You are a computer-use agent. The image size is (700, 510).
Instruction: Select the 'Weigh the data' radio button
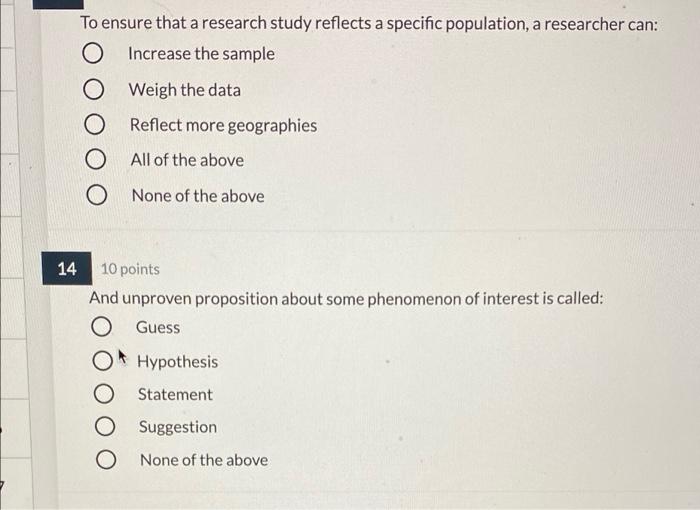tap(94, 90)
